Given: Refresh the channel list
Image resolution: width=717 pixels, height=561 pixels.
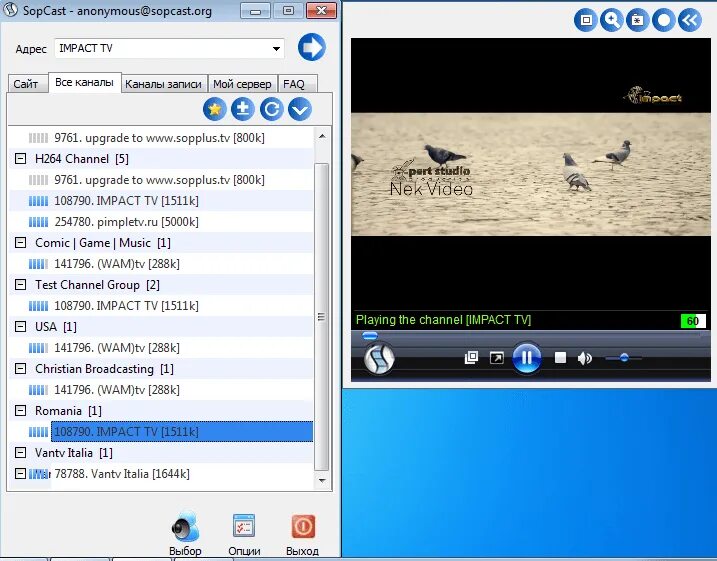Looking at the screenshot, I should pyautogui.click(x=272, y=109).
